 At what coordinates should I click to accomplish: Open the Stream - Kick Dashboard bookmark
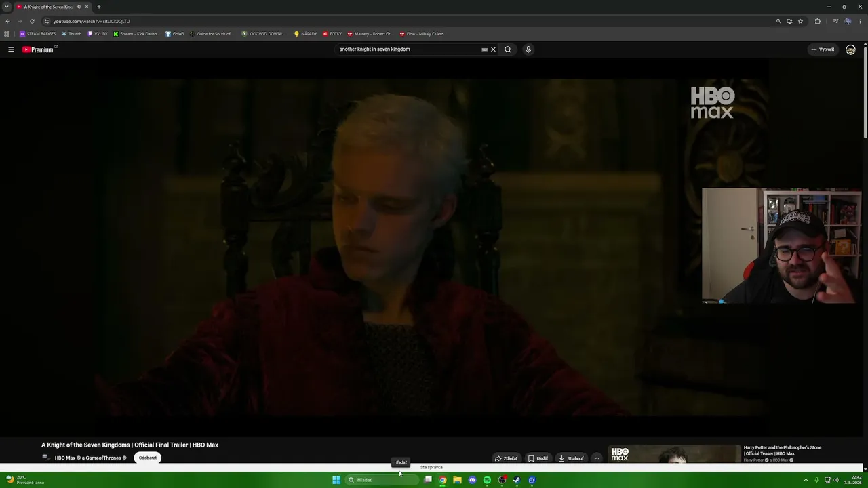click(x=138, y=34)
